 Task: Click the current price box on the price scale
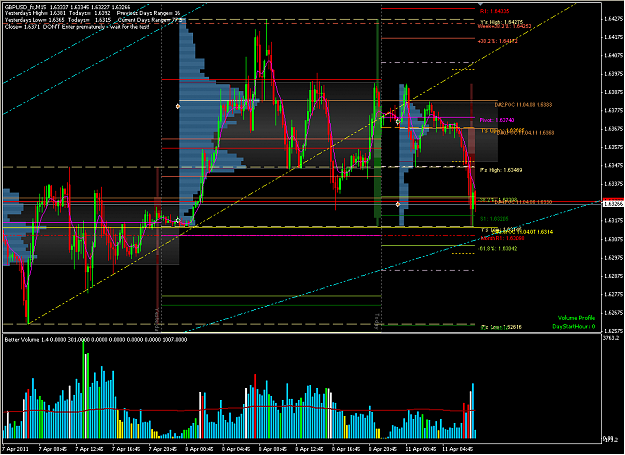[613, 204]
